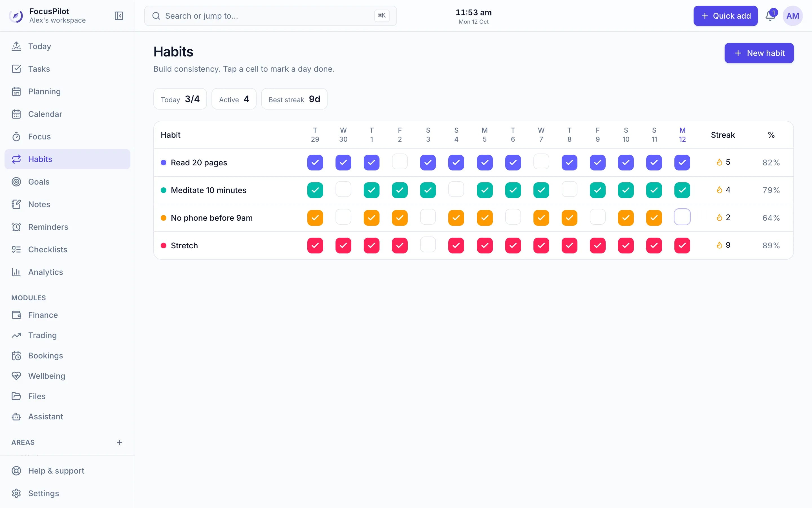Open the notifications bell
This screenshot has width=812, height=508.
click(x=770, y=16)
